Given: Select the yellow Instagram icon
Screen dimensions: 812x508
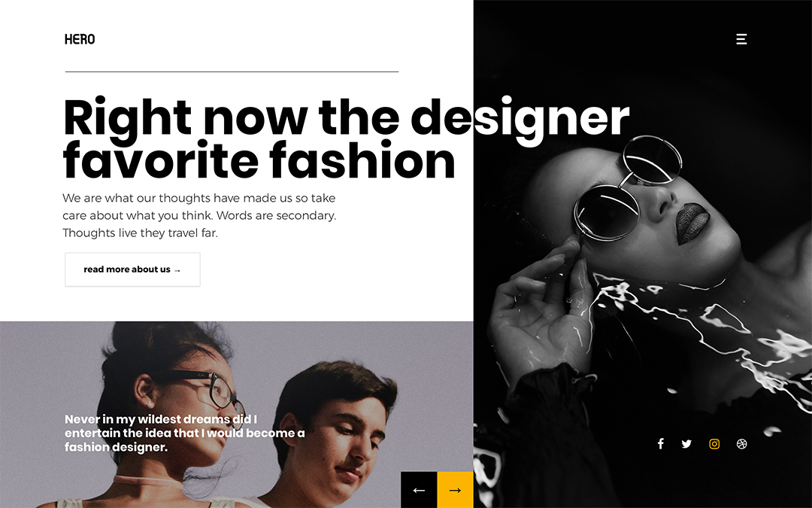Looking at the screenshot, I should [714, 444].
